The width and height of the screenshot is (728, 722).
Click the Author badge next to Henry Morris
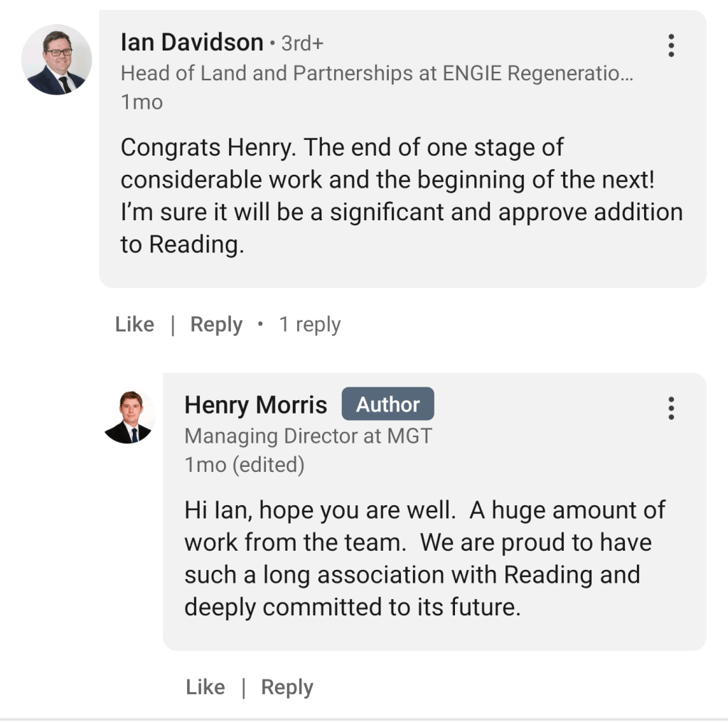[387, 404]
